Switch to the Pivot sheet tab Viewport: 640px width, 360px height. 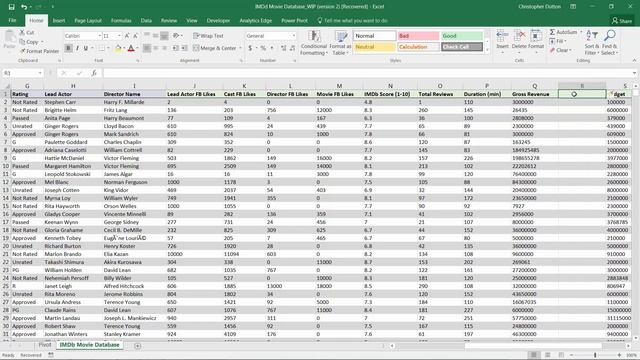pos(45,345)
